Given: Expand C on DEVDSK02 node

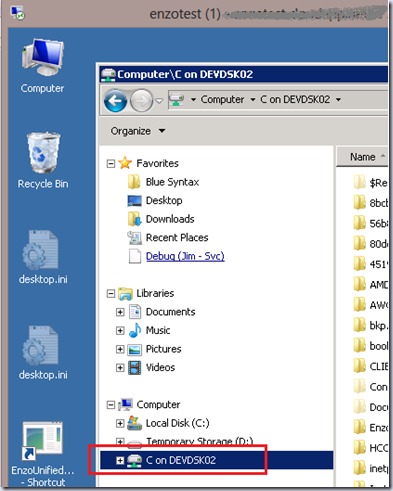Looking at the screenshot, I should (x=120, y=460).
